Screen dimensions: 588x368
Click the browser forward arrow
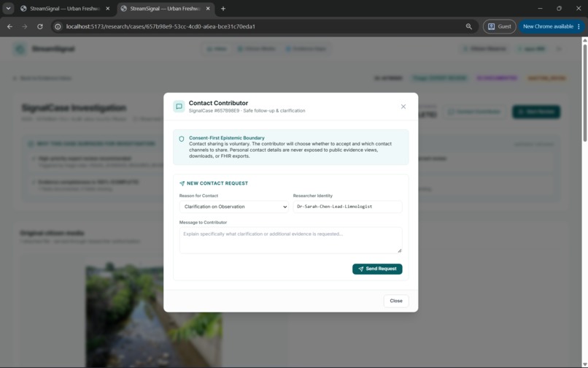coord(25,27)
